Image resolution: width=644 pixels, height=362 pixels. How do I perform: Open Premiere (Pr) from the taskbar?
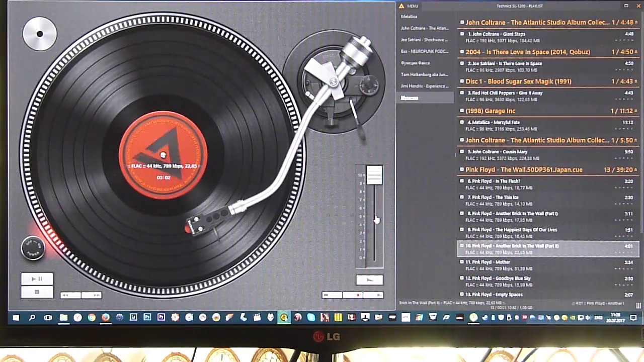coord(161,318)
